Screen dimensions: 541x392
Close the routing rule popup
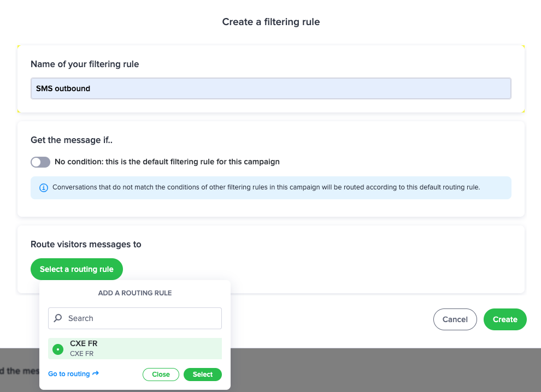pyautogui.click(x=161, y=375)
